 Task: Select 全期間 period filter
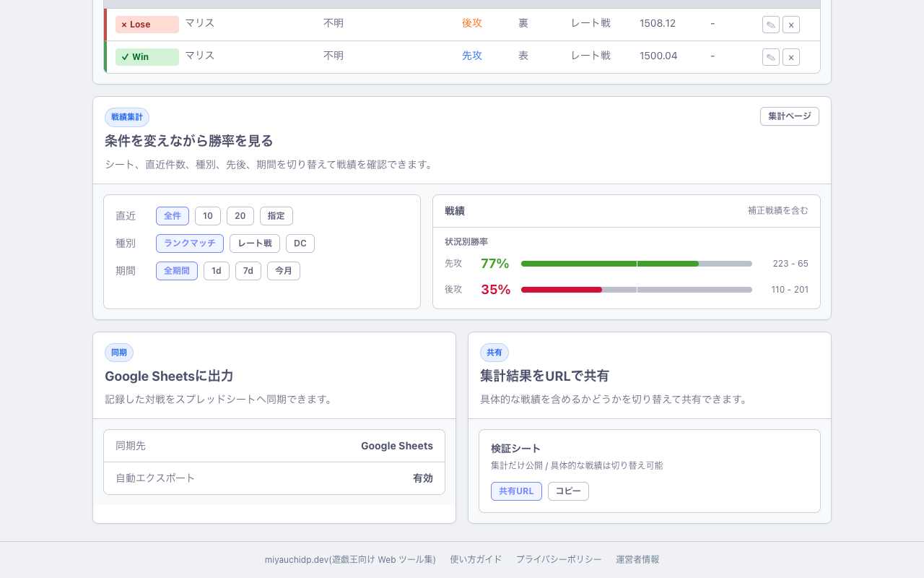(x=177, y=271)
